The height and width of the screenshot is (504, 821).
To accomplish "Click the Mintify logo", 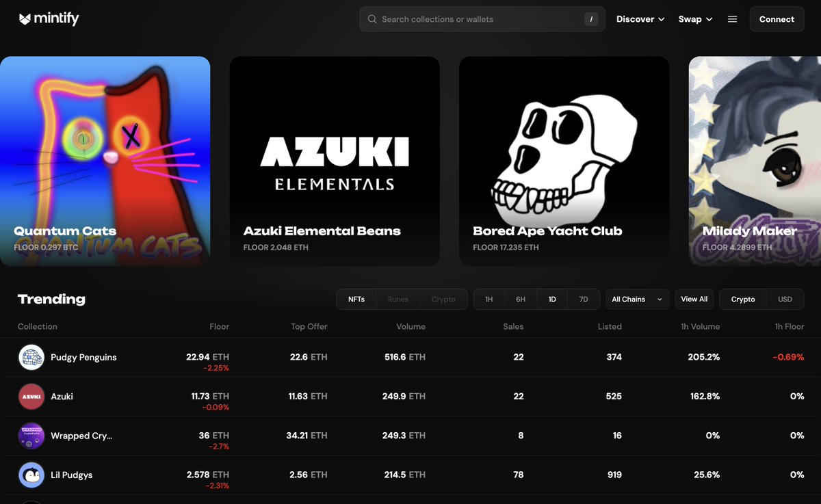I will (49, 19).
